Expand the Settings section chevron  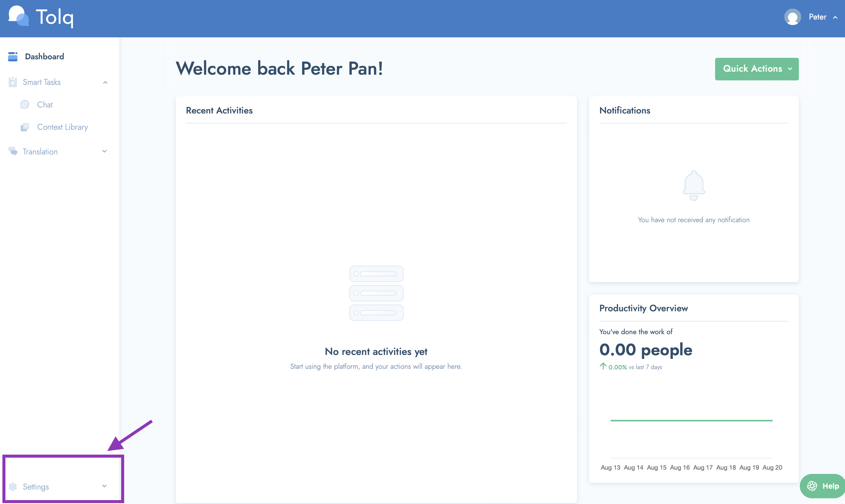104,486
